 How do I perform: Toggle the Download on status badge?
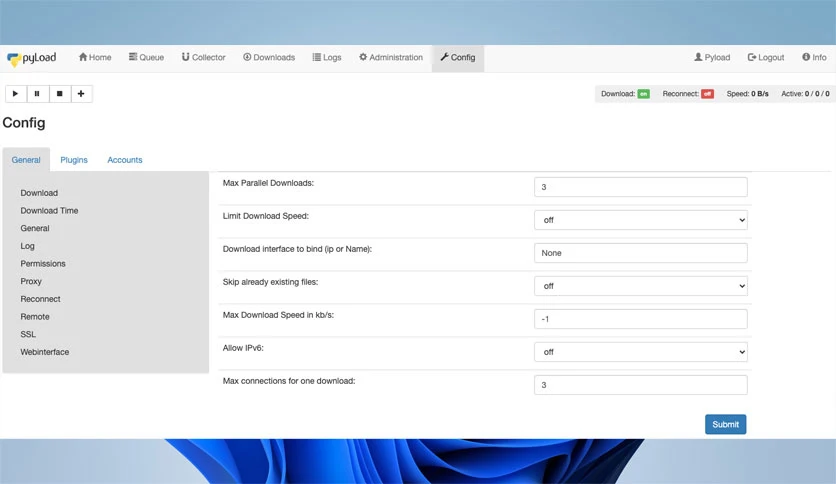click(x=644, y=94)
